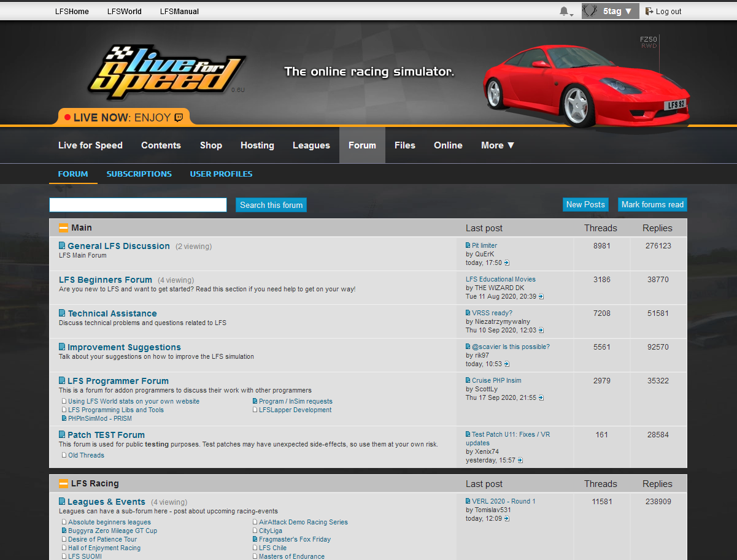Click the Log out link
The width and height of the screenshot is (737, 560).
click(x=663, y=11)
